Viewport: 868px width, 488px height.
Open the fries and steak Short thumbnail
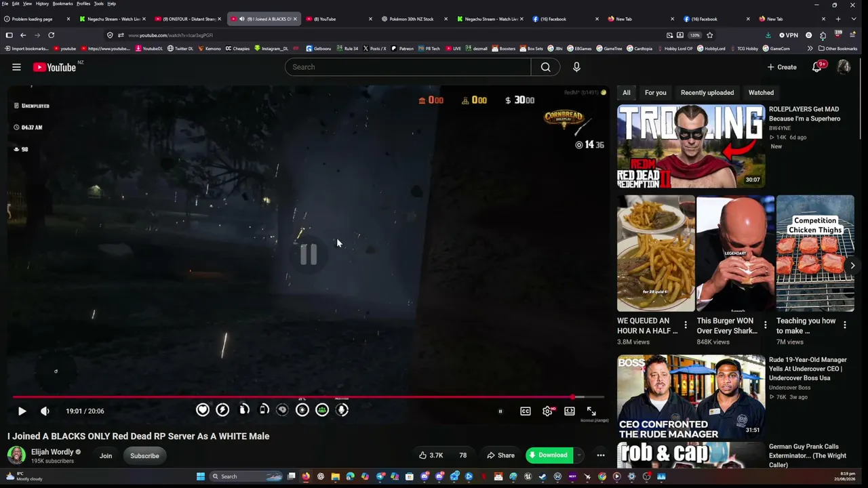point(656,253)
